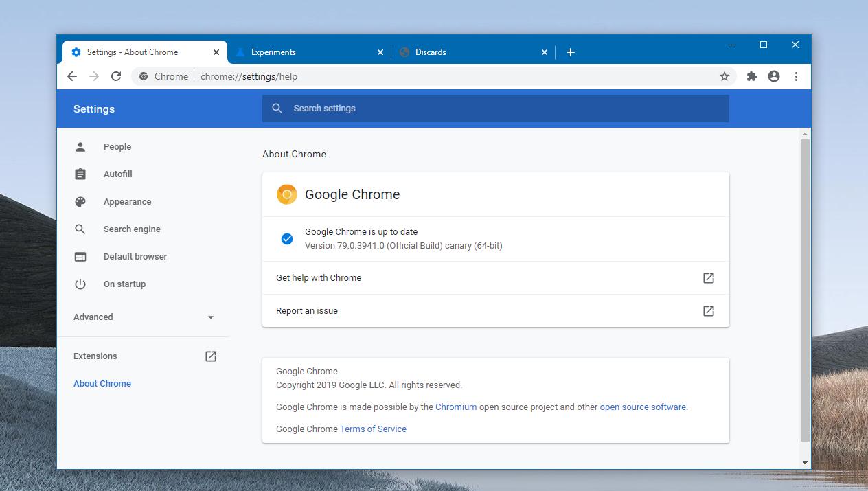868x491 pixels.
Task: Expand the Advanced settings section
Action: [x=211, y=317]
